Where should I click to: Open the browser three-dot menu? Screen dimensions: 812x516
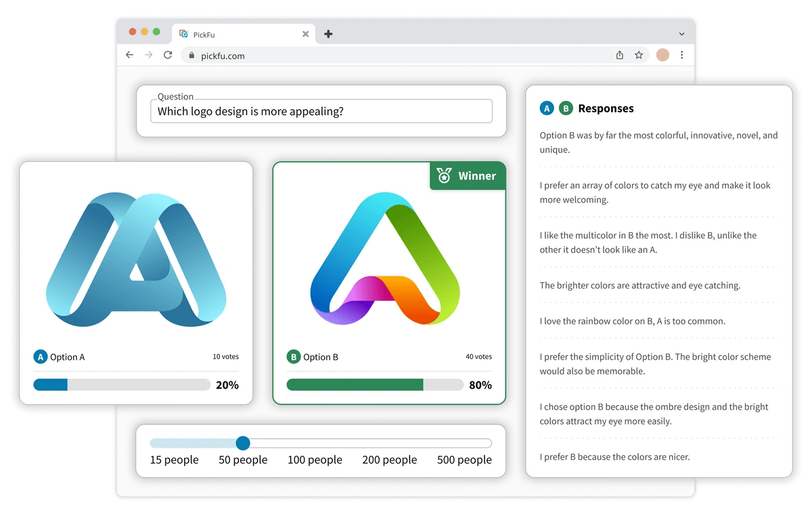pyautogui.click(x=681, y=56)
